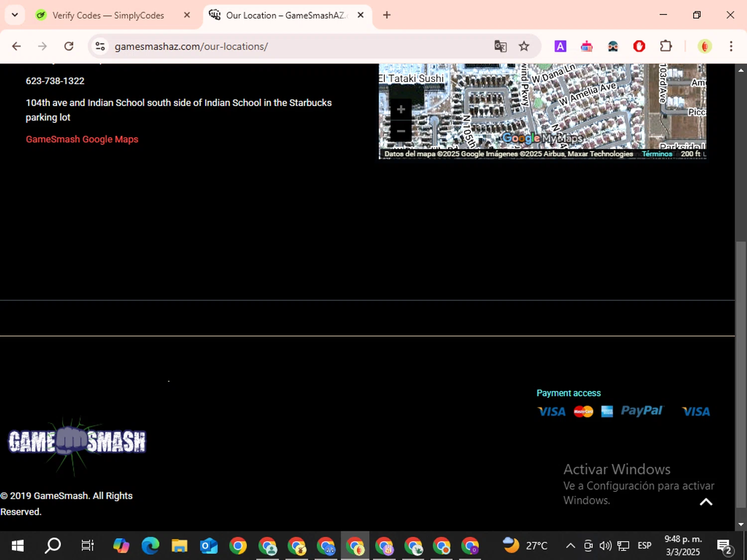Click the Google My Maps logo
This screenshot has height=560, width=747.
point(542,138)
